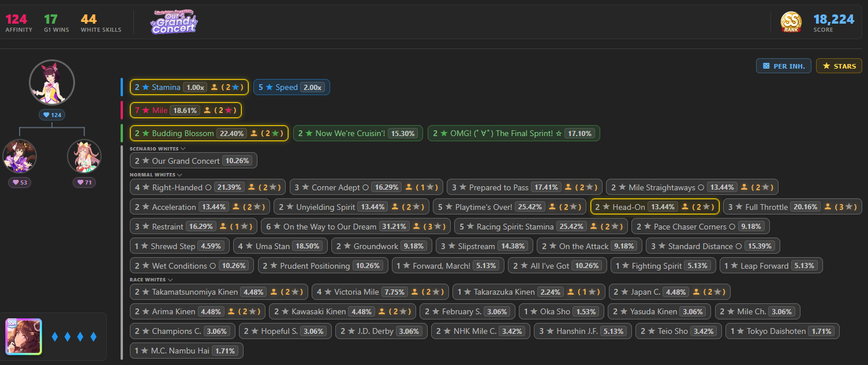The height and width of the screenshot is (365, 868).
Task: Click the Kawasaki Kinen race chip
Action: click(x=342, y=311)
